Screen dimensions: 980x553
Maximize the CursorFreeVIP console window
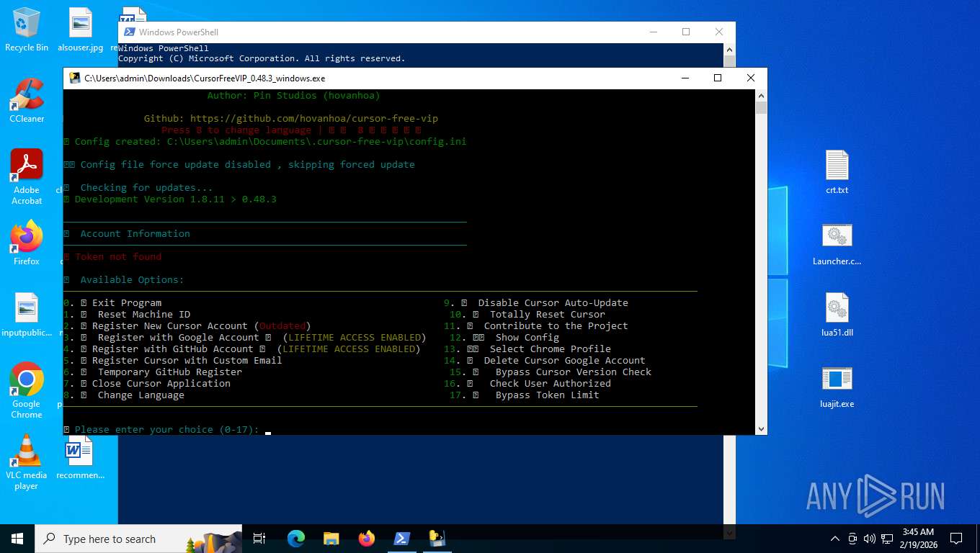tap(718, 78)
